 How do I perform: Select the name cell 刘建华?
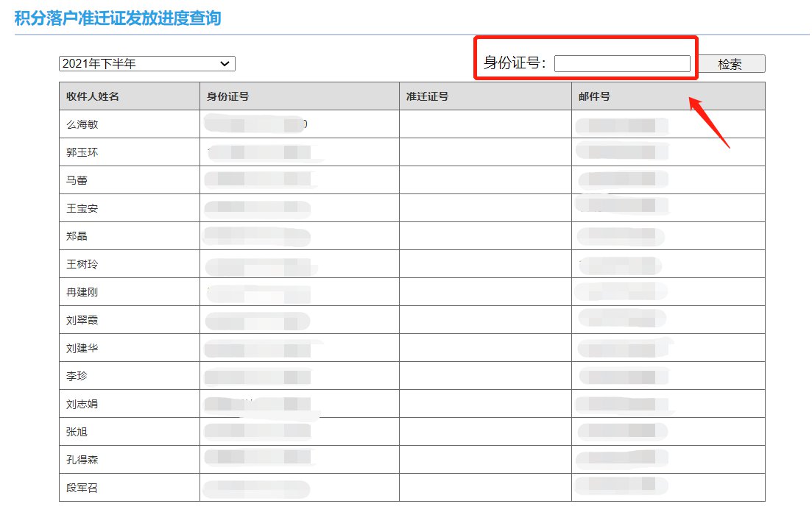(x=130, y=348)
